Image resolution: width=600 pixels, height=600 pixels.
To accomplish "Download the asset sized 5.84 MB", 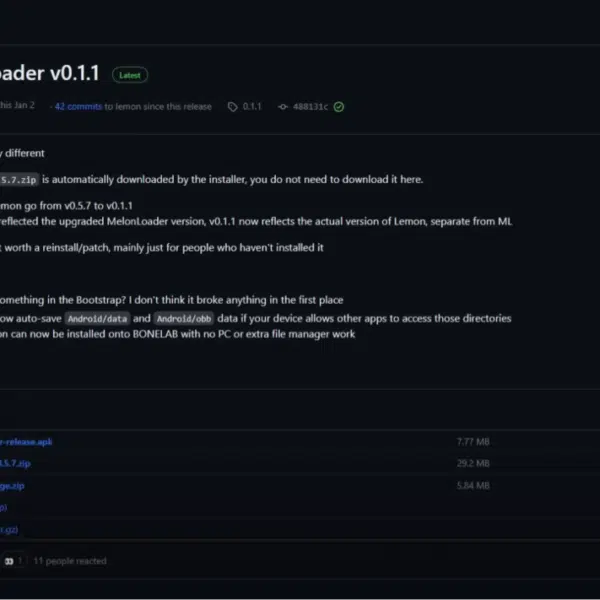I will (x=12, y=486).
